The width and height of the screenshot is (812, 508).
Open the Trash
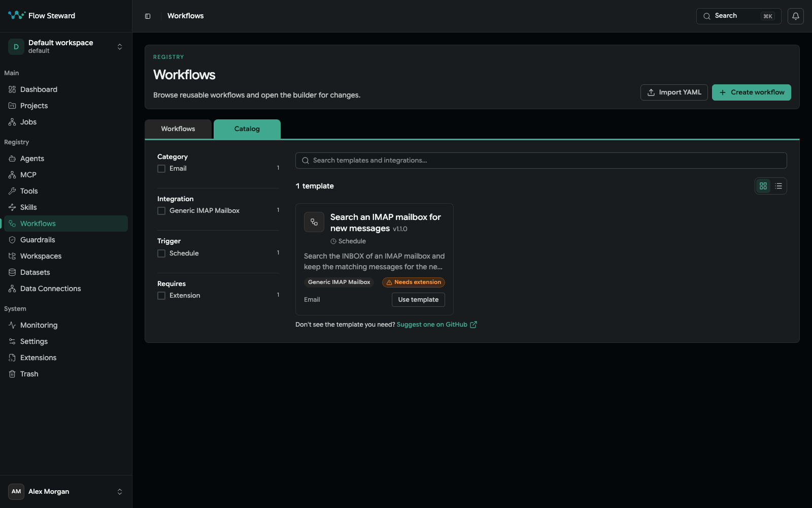pos(66,374)
